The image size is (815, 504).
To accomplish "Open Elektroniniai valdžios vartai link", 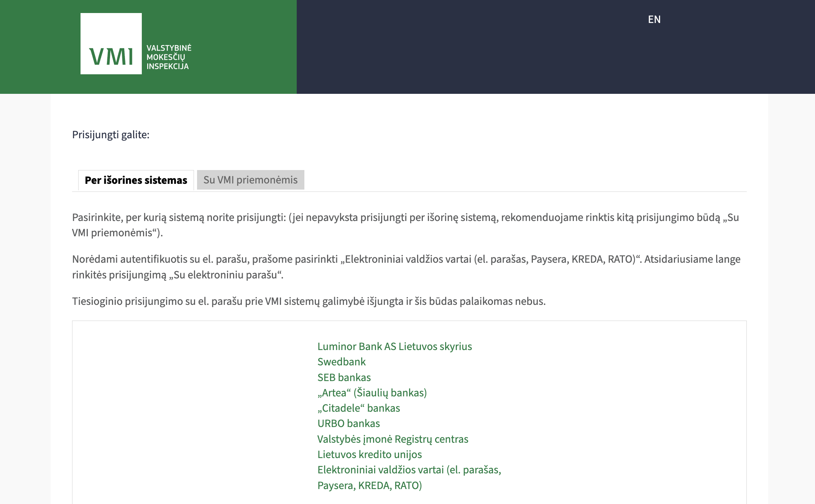I will tap(409, 478).
